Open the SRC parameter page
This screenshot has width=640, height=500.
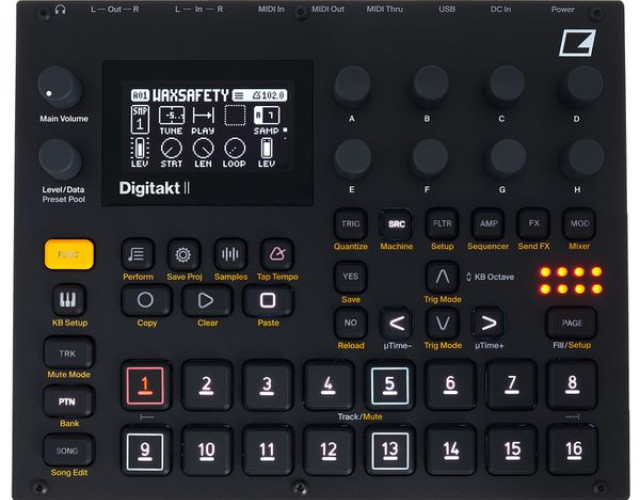(x=396, y=224)
